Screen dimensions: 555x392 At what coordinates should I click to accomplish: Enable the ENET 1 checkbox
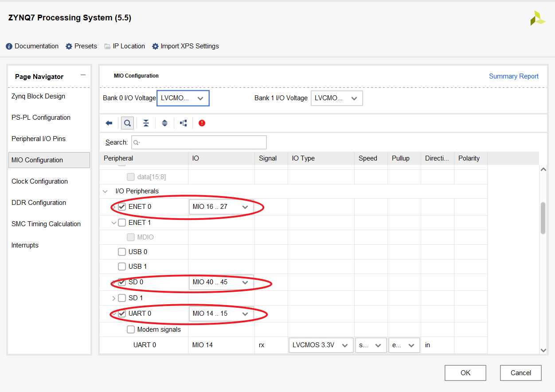tap(122, 223)
